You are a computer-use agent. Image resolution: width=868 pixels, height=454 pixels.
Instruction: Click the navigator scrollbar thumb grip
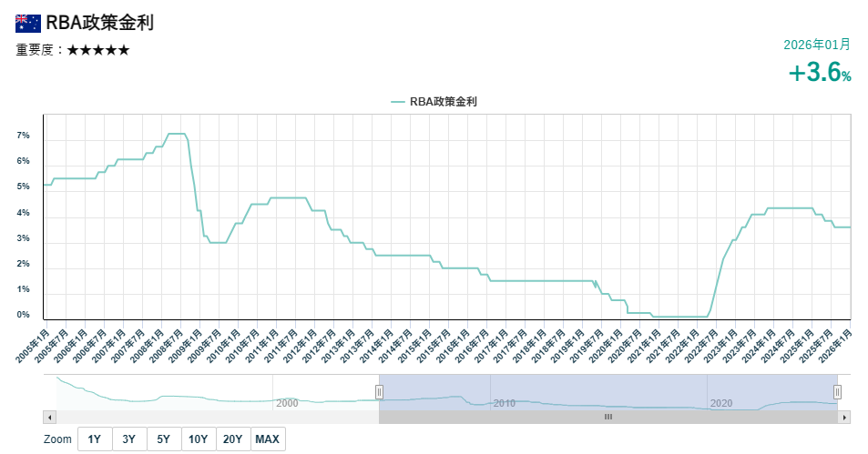tap(608, 417)
